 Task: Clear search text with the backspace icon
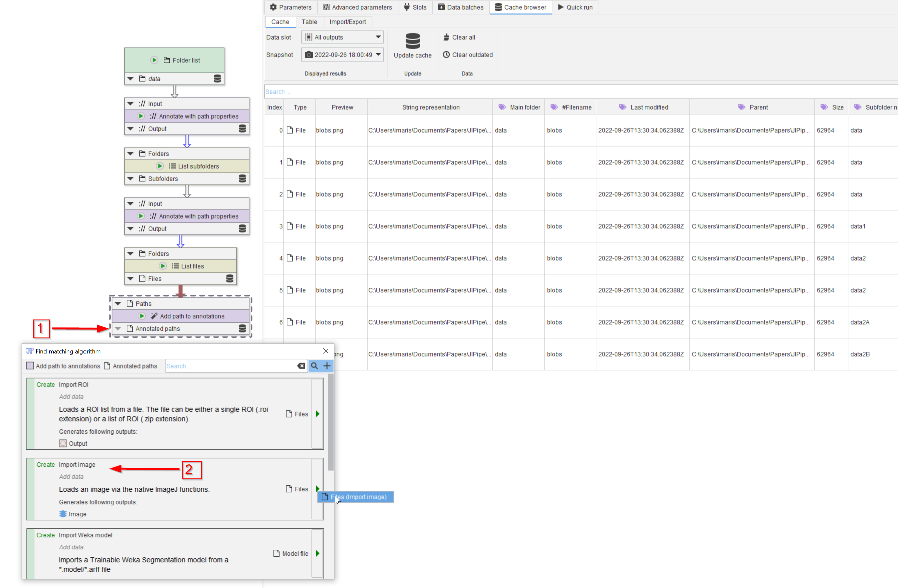[x=301, y=365]
